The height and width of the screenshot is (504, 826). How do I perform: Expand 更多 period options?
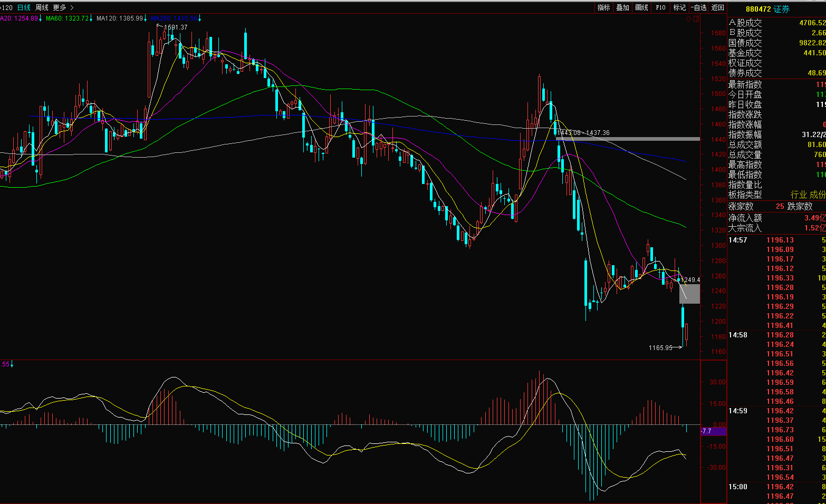63,7
